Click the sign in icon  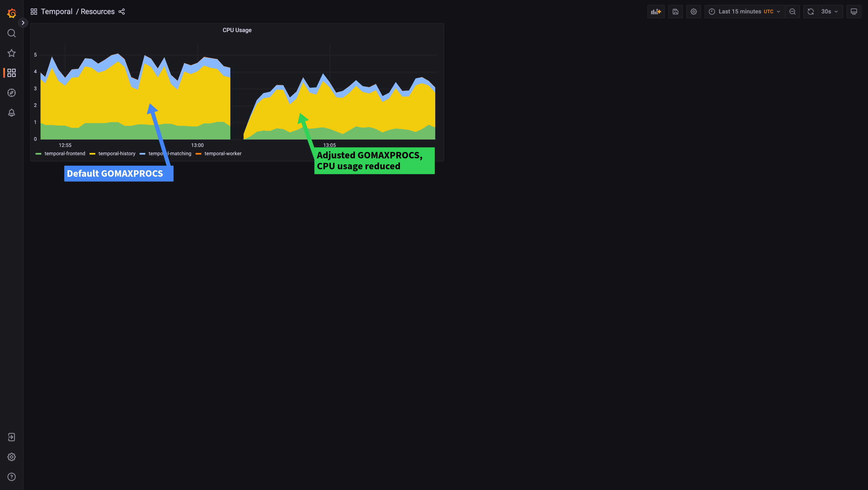coord(11,437)
